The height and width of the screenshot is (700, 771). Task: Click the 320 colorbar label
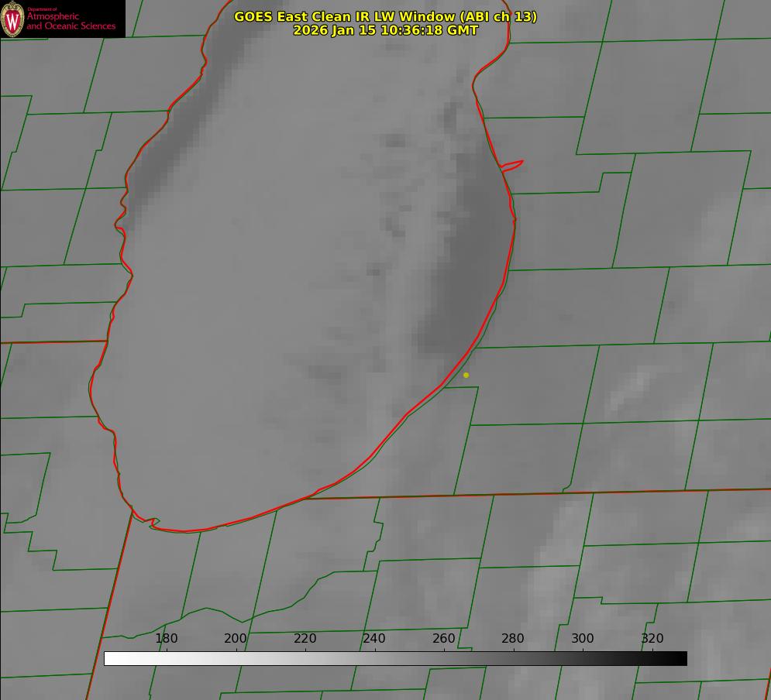[x=652, y=638]
